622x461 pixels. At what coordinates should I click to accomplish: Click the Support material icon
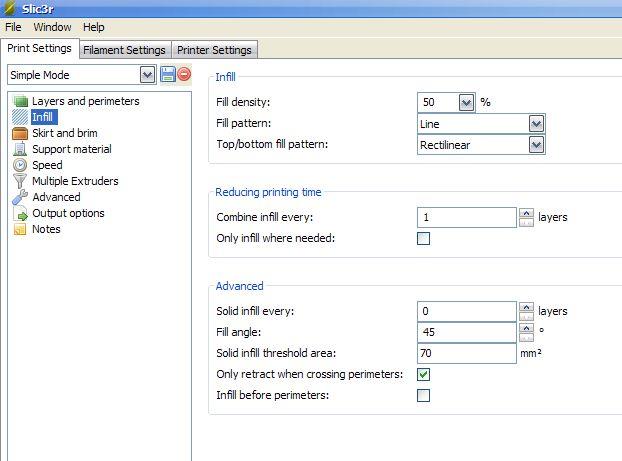tap(20, 149)
